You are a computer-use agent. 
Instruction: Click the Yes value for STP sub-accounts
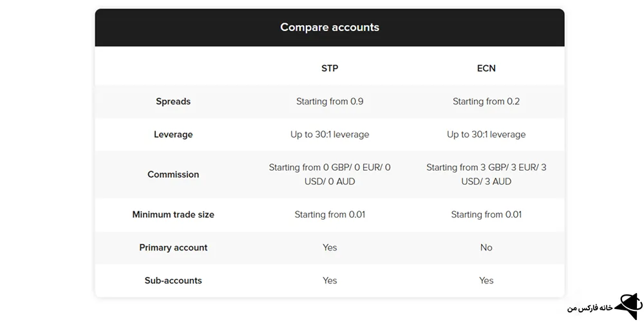point(330,281)
